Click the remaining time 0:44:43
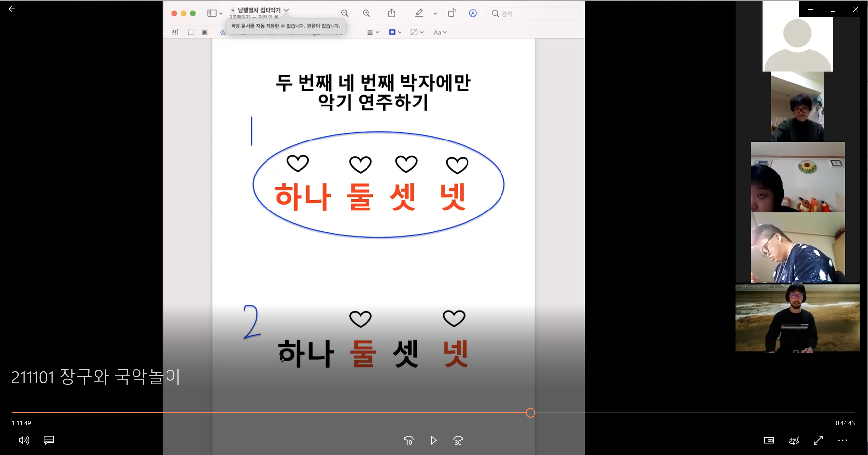Viewport: 868px width, 455px height. pyautogui.click(x=845, y=423)
